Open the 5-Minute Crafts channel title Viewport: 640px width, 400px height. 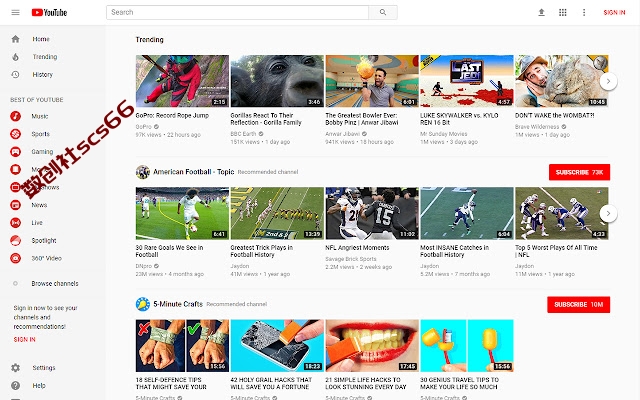pos(178,304)
